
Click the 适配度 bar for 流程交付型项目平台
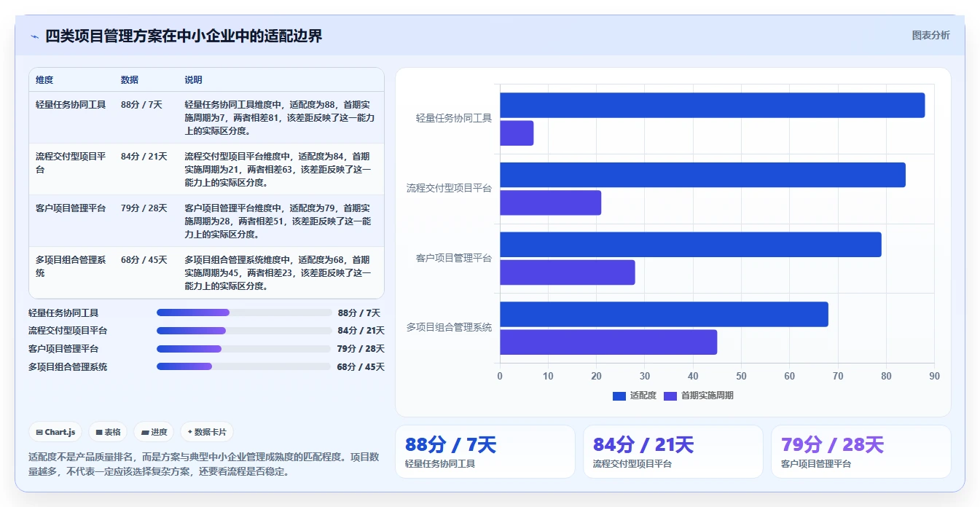click(702, 175)
